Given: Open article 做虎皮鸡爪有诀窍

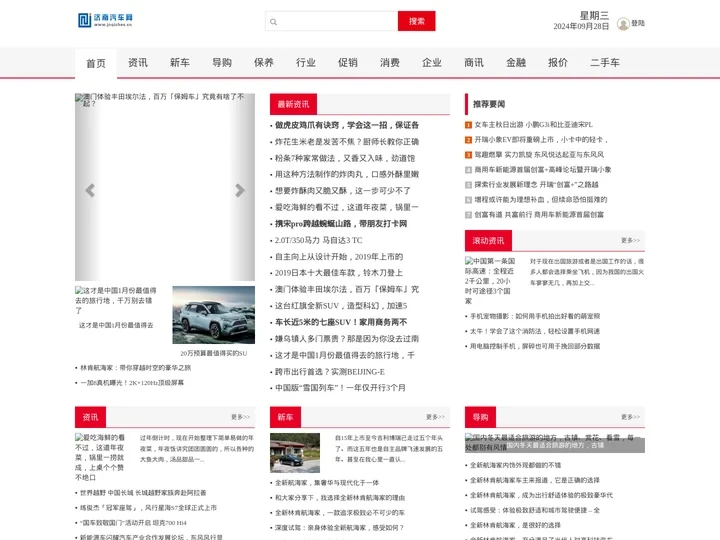Looking at the screenshot, I should 347,125.
